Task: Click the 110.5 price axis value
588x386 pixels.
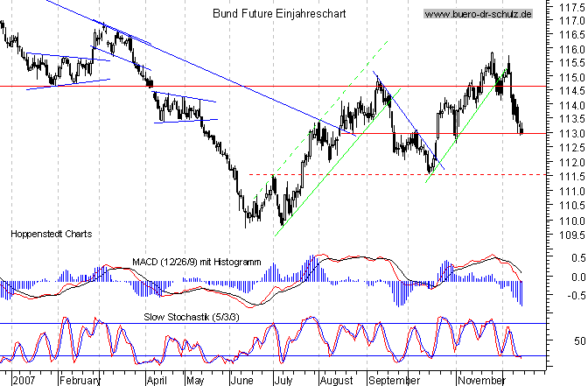Action: click(572, 206)
